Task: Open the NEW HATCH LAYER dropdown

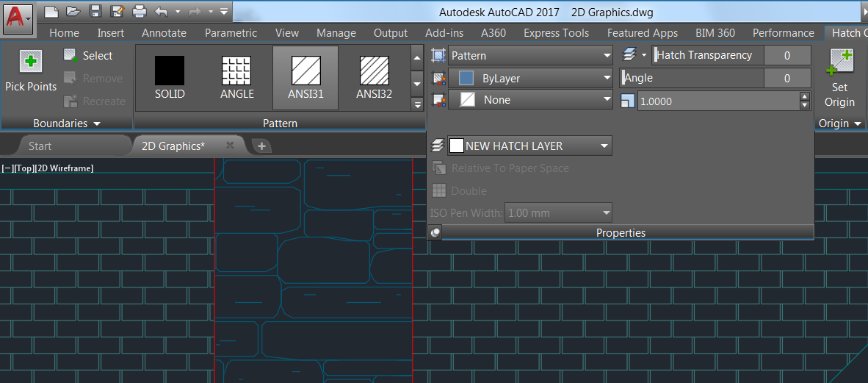Action: (x=529, y=146)
